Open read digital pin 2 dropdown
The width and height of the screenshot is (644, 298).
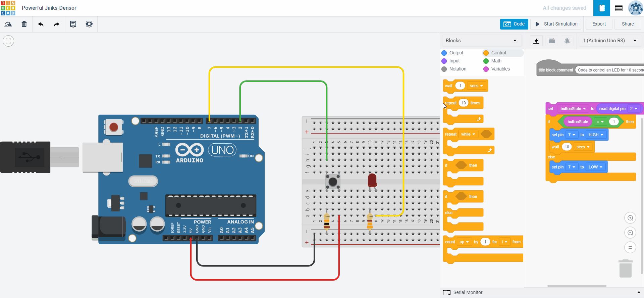[x=634, y=109]
